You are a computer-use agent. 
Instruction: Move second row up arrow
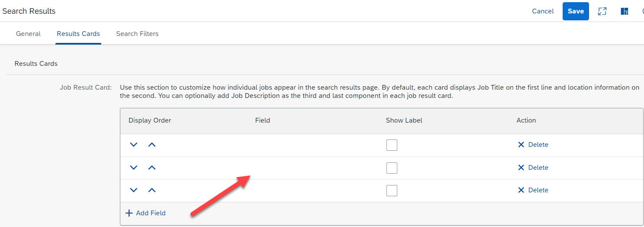coord(151,168)
